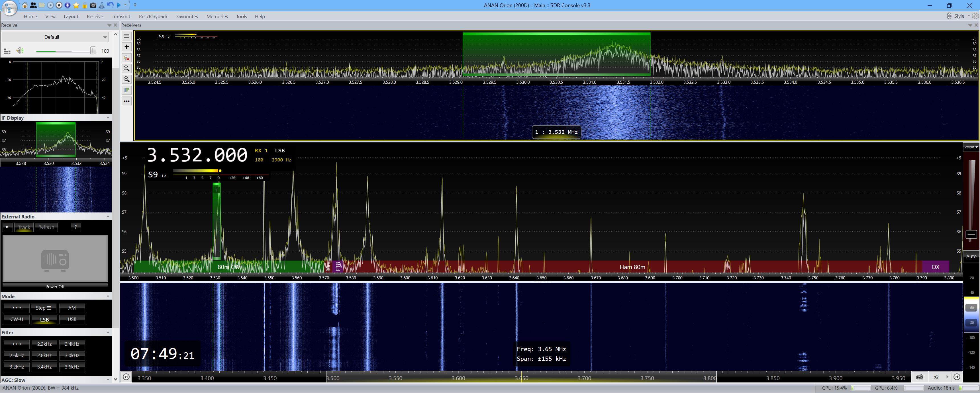Zoom in the receivers spectrum

(127, 68)
